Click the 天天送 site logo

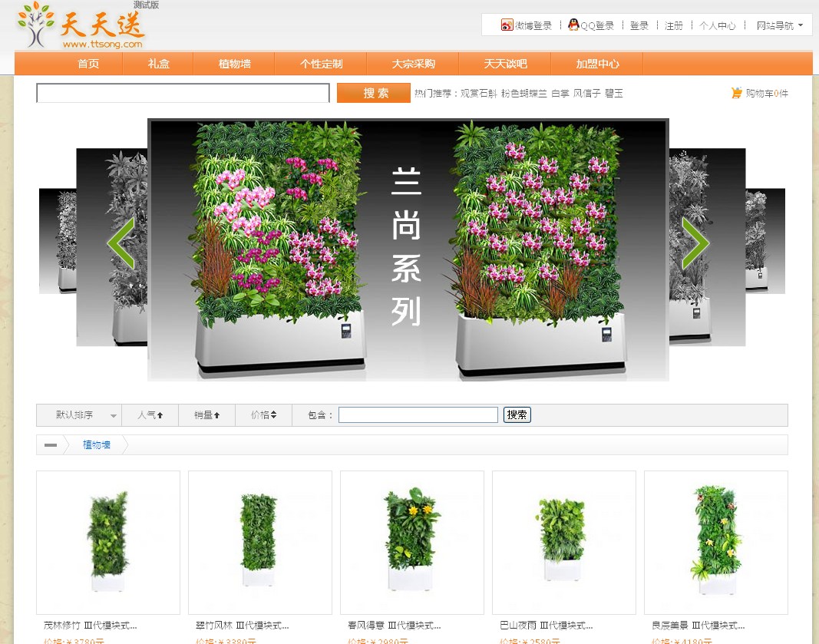tap(81, 27)
